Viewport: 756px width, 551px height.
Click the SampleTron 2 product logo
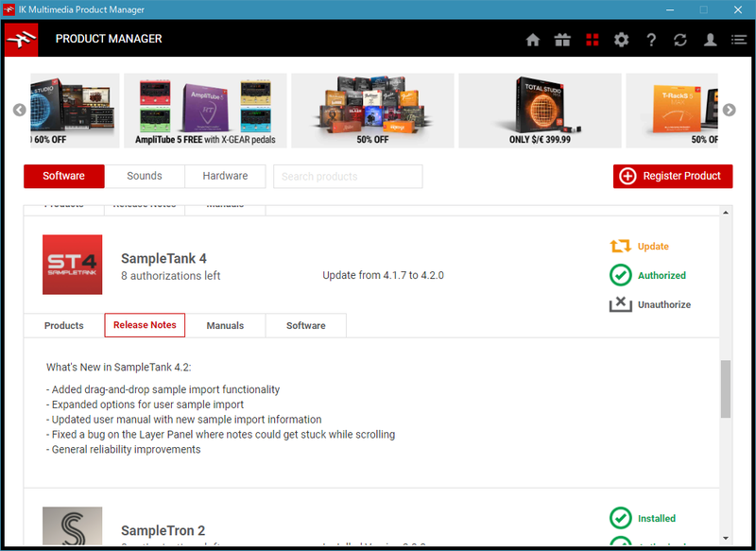[73, 525]
